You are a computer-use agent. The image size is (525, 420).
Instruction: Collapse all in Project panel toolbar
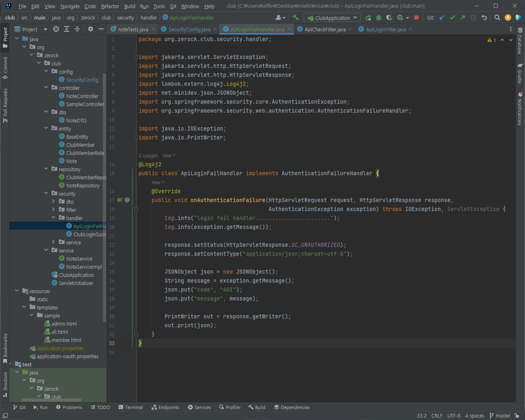click(x=77, y=29)
